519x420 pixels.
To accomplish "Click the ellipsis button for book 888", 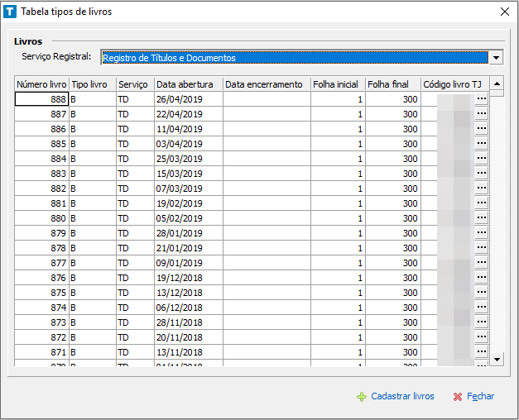I will (x=482, y=99).
